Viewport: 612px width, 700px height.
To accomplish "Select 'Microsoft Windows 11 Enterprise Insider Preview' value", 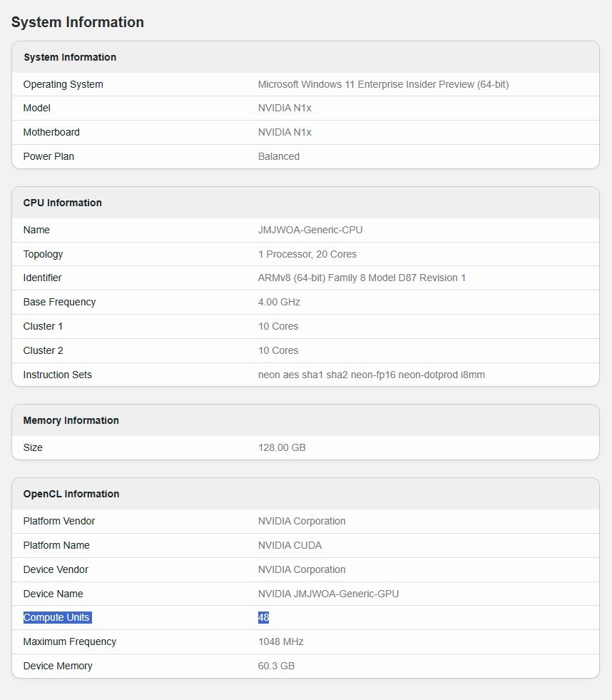I will click(x=383, y=84).
